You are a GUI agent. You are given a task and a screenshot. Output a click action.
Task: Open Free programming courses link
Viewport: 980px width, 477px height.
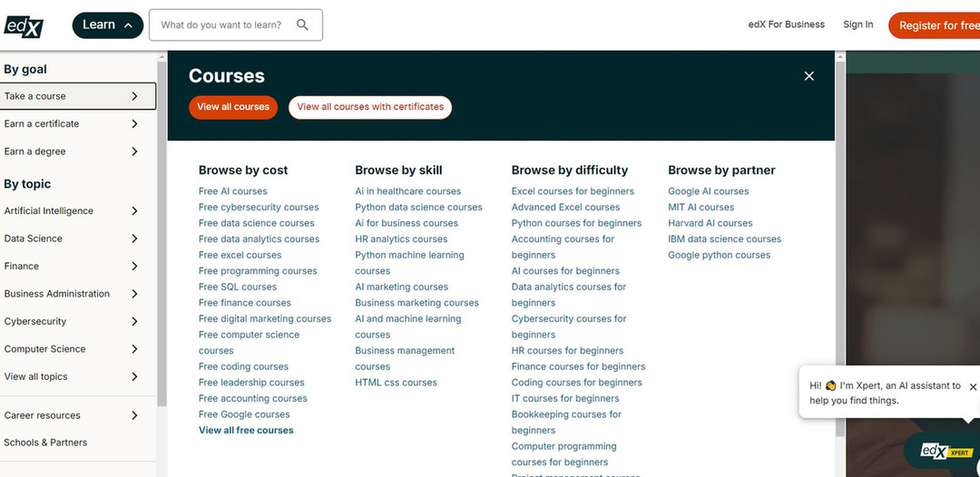258,271
